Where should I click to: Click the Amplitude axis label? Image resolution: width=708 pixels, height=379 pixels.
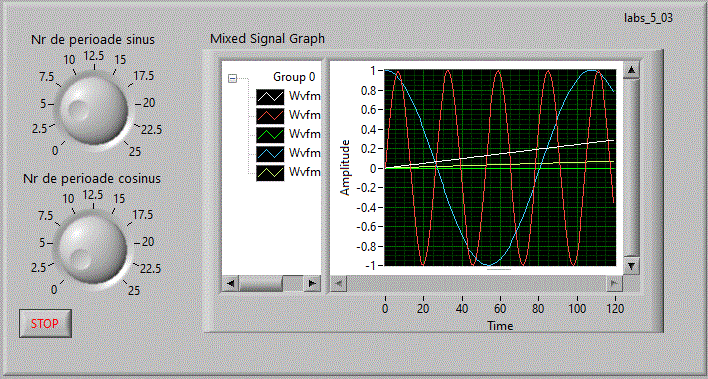(x=345, y=168)
